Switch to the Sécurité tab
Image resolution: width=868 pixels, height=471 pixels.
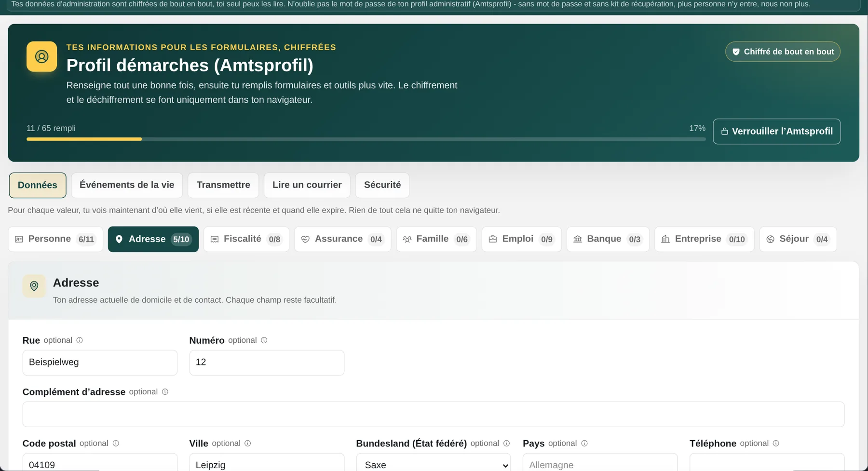pyautogui.click(x=382, y=185)
